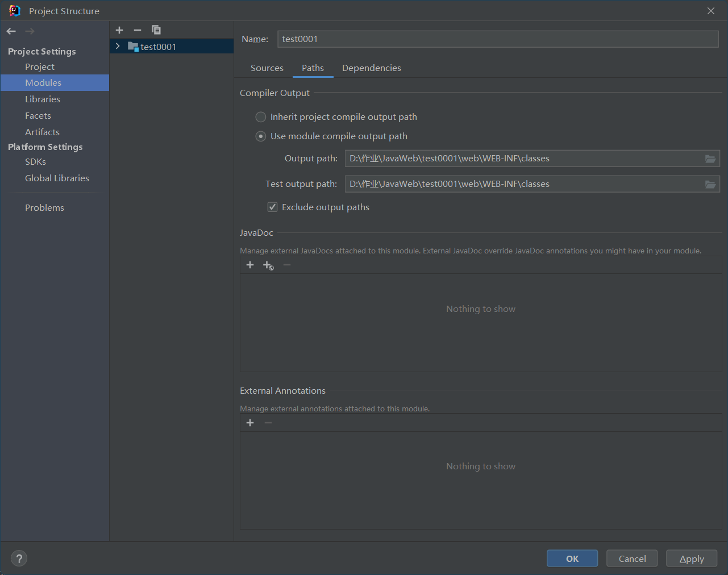
Task: Switch to the Sources tab
Action: (x=267, y=68)
